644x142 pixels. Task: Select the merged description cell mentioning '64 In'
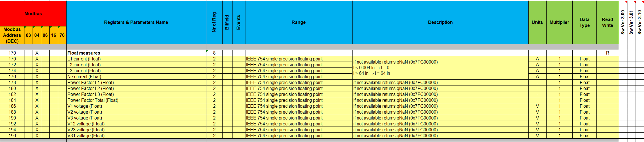click(x=440, y=67)
